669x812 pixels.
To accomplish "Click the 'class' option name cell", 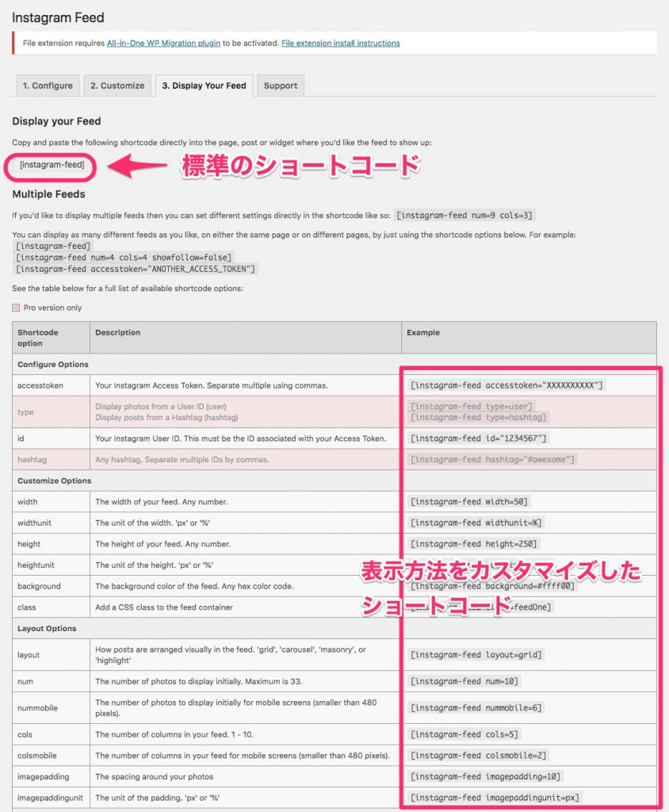I will point(52,607).
